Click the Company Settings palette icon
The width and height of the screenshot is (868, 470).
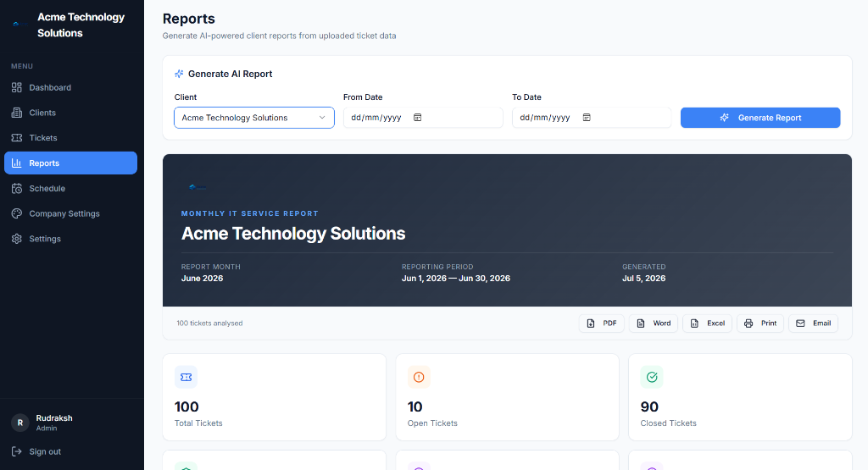pos(17,213)
